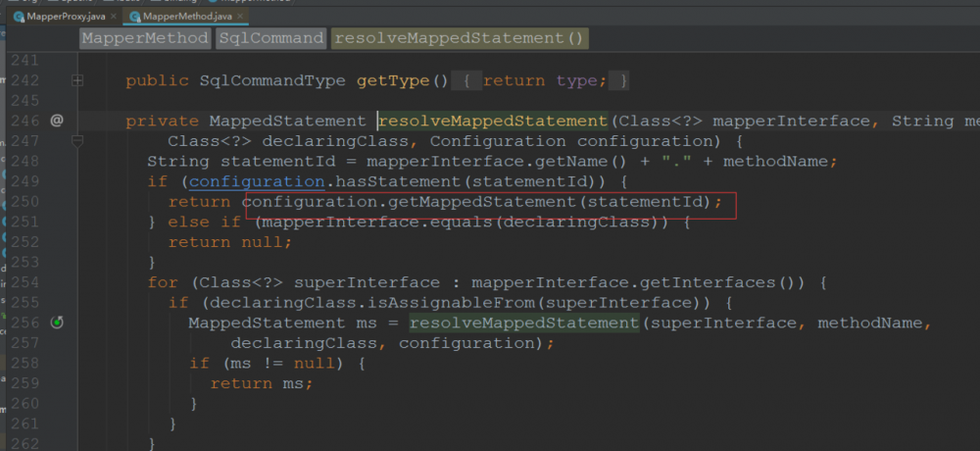This screenshot has height=451, width=980.
Task: Close the MapperProxy.java tab
Action: pyautogui.click(x=113, y=17)
